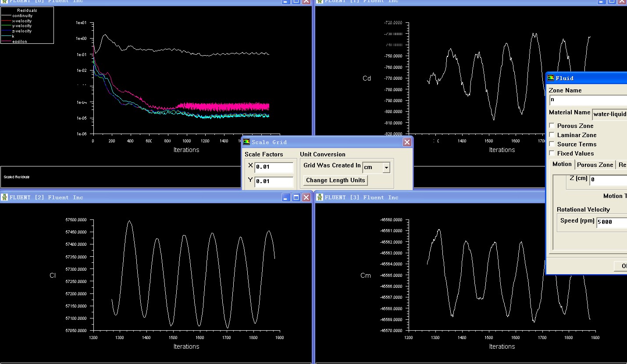This screenshot has height=364, width=627.
Task: Minimize the FLUENT [2] plot window
Action: tap(286, 198)
